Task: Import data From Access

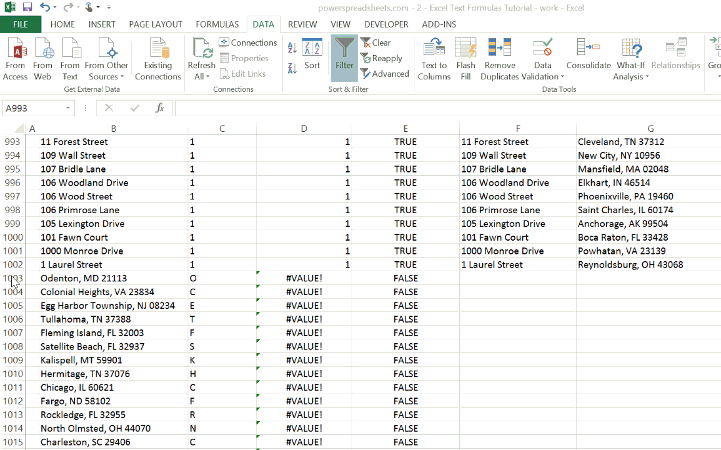Action: tap(16, 58)
